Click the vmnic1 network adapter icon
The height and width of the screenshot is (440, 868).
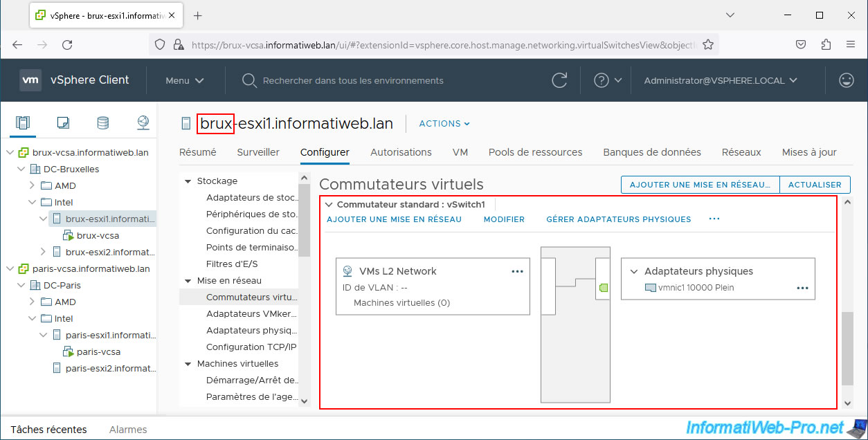pos(650,288)
